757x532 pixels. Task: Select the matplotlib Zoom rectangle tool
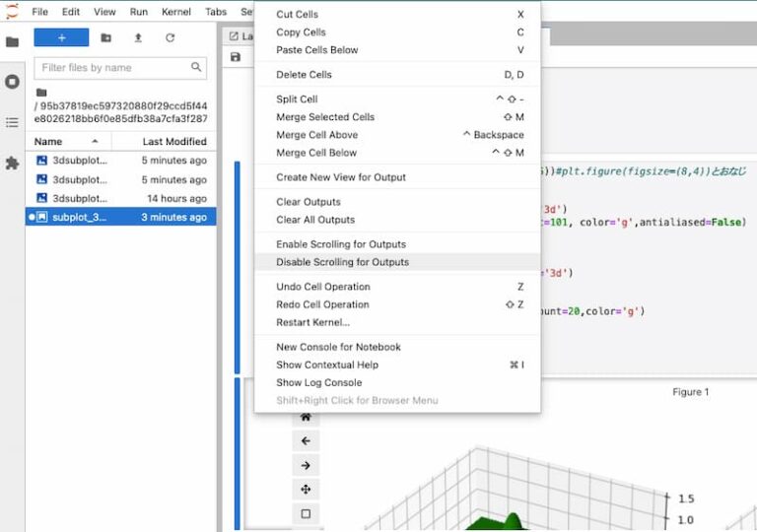pos(306,513)
